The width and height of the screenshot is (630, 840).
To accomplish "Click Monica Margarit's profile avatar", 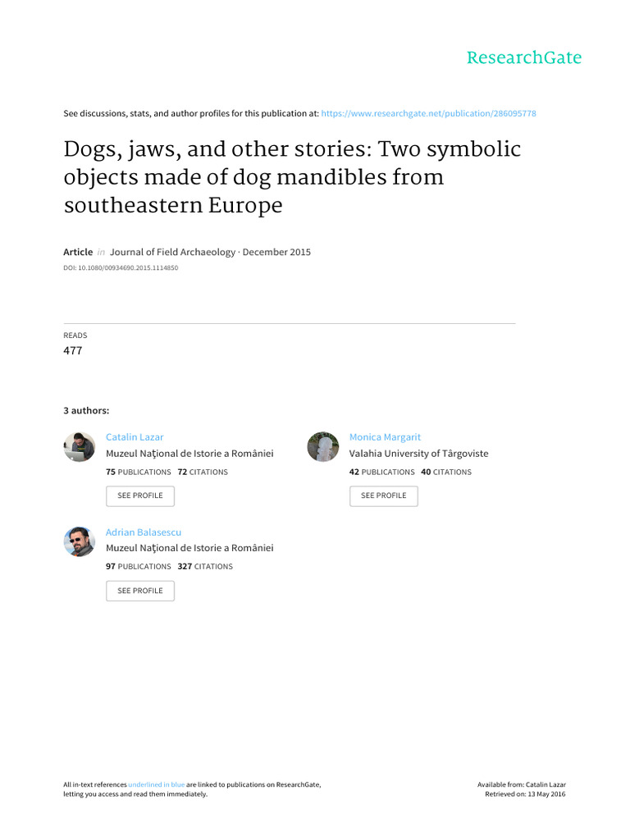I will tap(322, 447).
